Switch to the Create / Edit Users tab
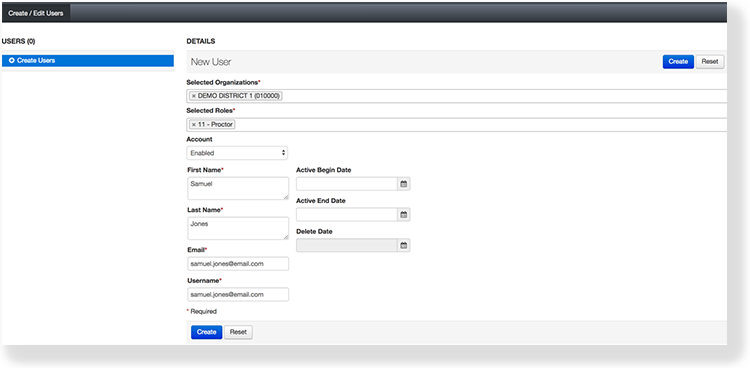The image size is (750, 368). [36, 13]
